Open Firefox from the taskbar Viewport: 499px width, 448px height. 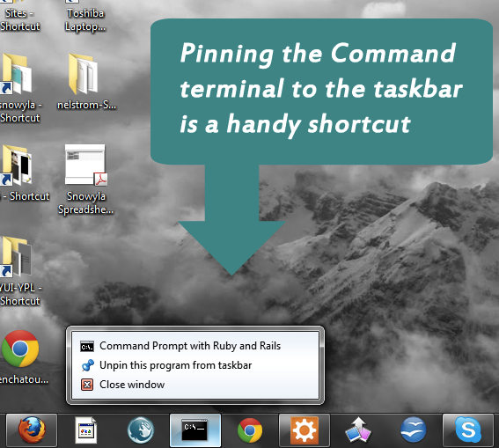coord(32,430)
